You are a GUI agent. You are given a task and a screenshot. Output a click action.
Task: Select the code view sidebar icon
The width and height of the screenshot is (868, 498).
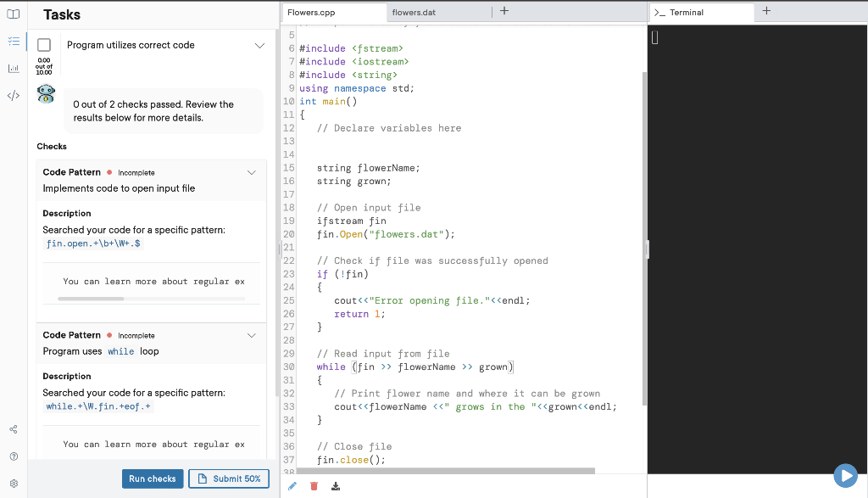(13, 95)
